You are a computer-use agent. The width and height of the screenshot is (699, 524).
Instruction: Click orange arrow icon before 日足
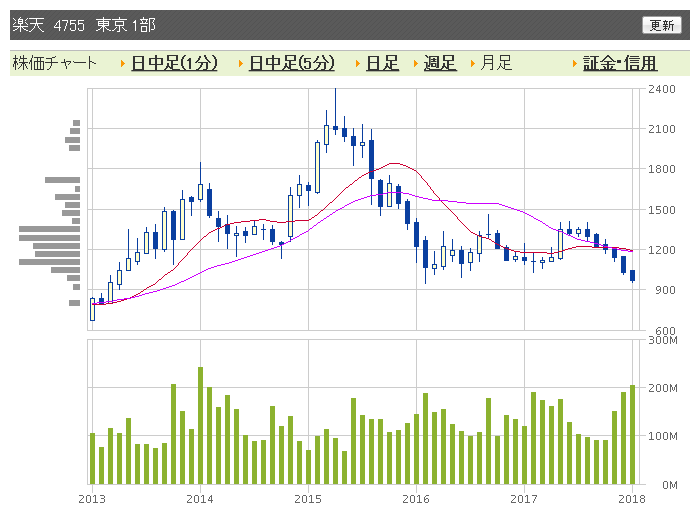pyautogui.click(x=358, y=64)
